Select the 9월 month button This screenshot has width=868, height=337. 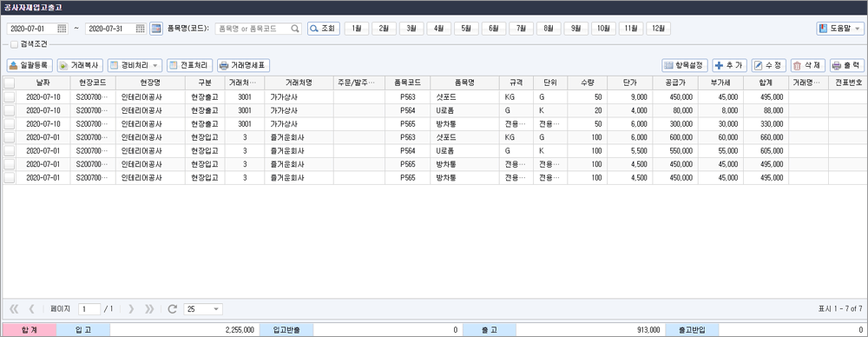point(575,29)
